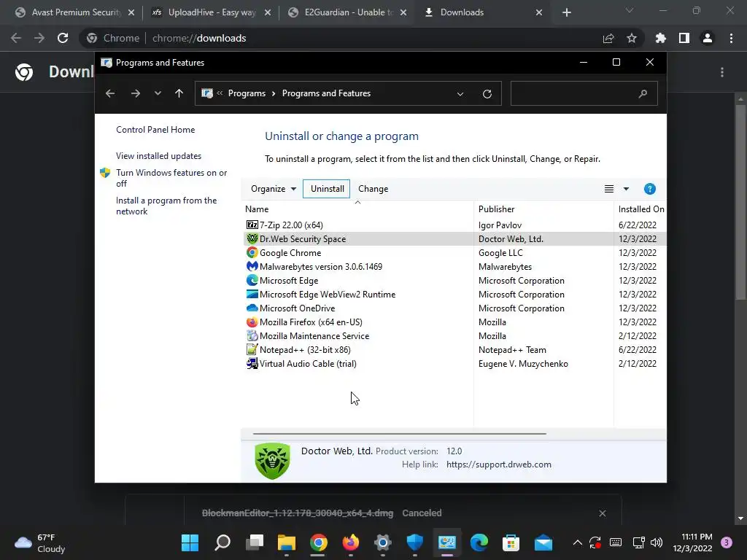Click the Virtual Audio Cable icon

pos(252,363)
